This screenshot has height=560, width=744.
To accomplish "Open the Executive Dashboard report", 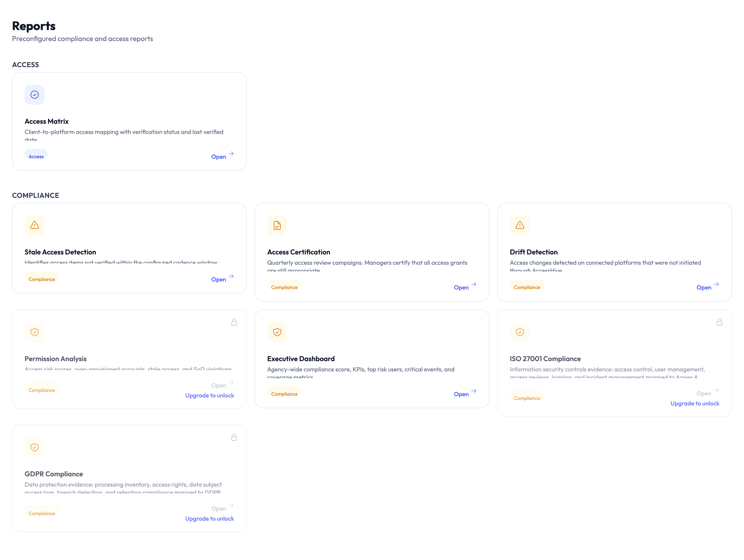I will pos(461,394).
